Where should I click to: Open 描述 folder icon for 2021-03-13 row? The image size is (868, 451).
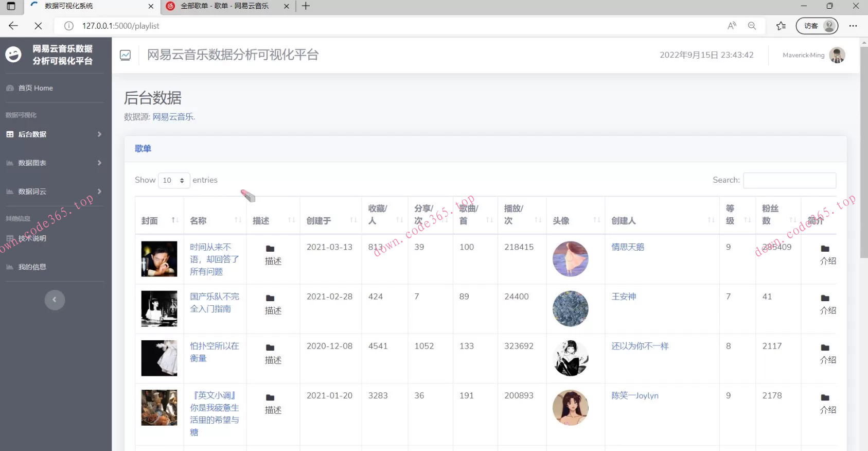tap(270, 249)
